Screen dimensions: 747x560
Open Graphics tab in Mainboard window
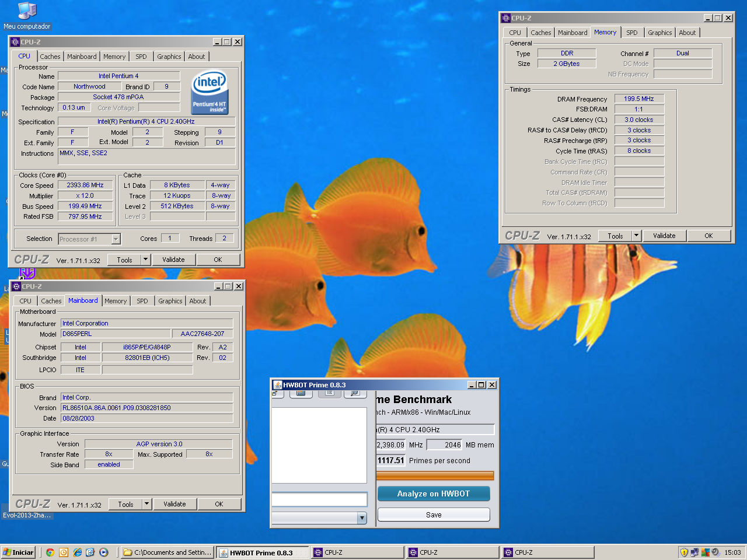[170, 301]
